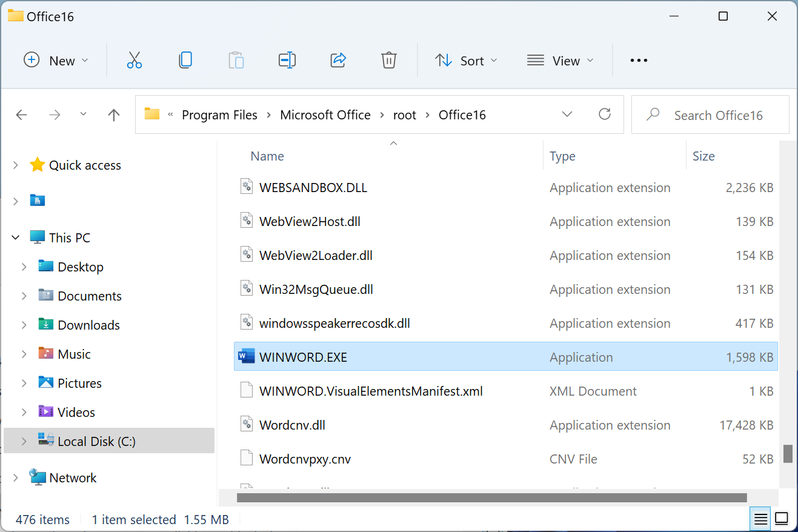Click the Downloads folder icon
798x532 pixels.
tap(46, 325)
